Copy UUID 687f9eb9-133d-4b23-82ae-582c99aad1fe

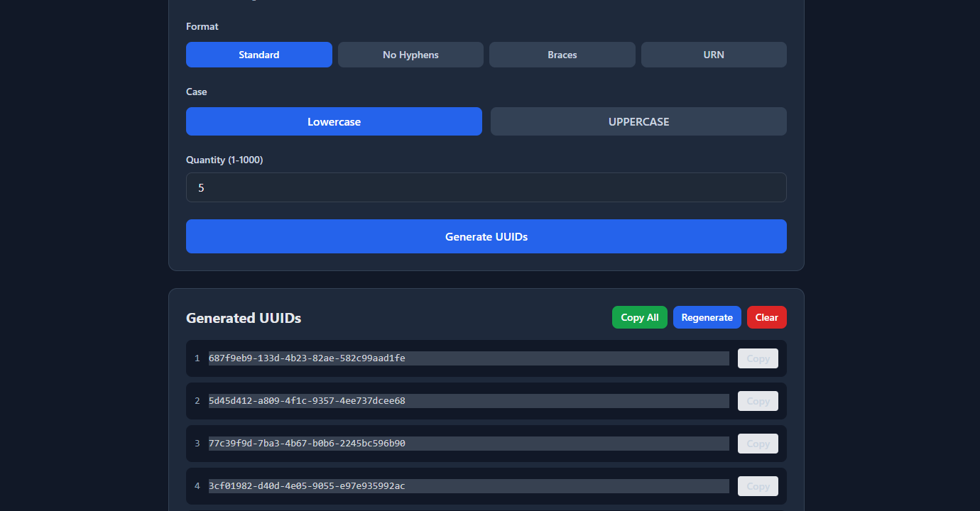pos(758,358)
